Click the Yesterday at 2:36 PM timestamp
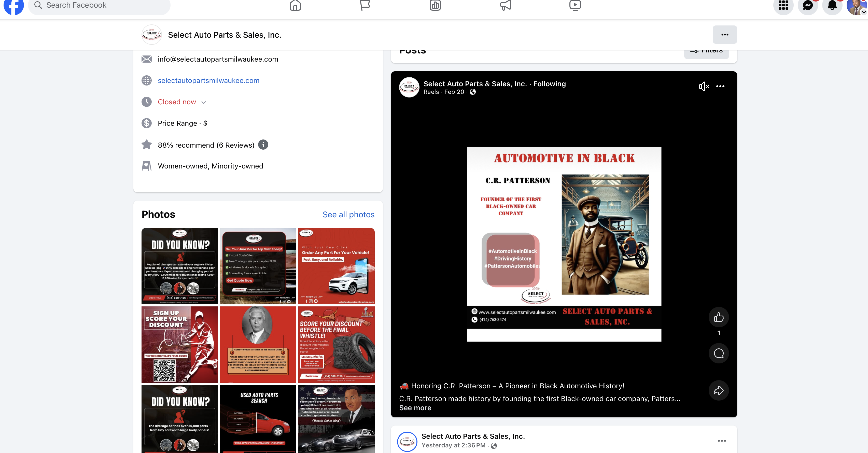 (454, 445)
